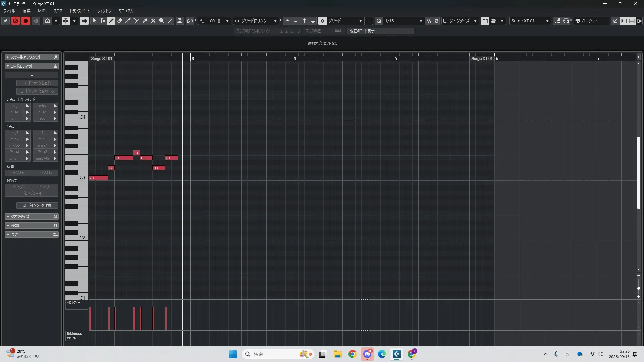644x362 pixels.
Task: Click the vertical zoom slider handle
Action: (x=638, y=288)
